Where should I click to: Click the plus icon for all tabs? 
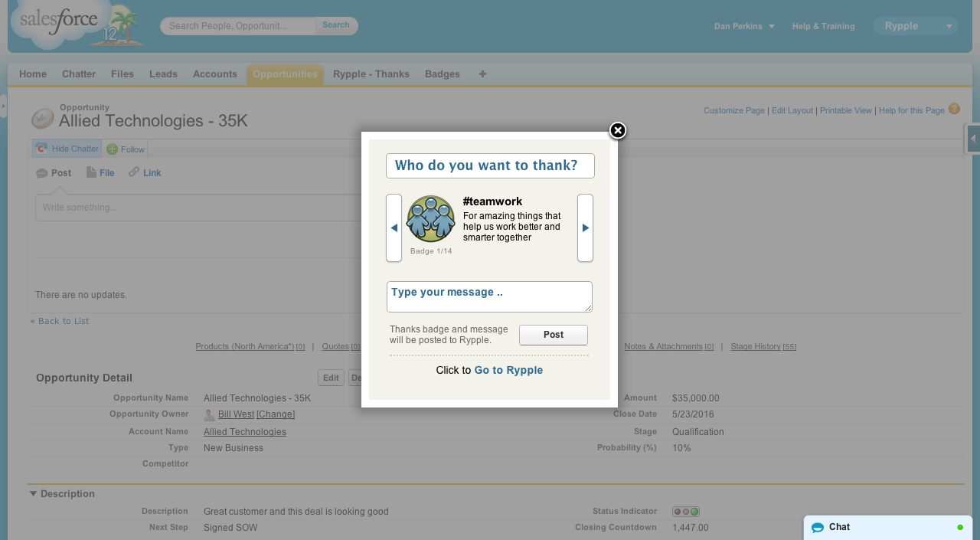(x=482, y=74)
